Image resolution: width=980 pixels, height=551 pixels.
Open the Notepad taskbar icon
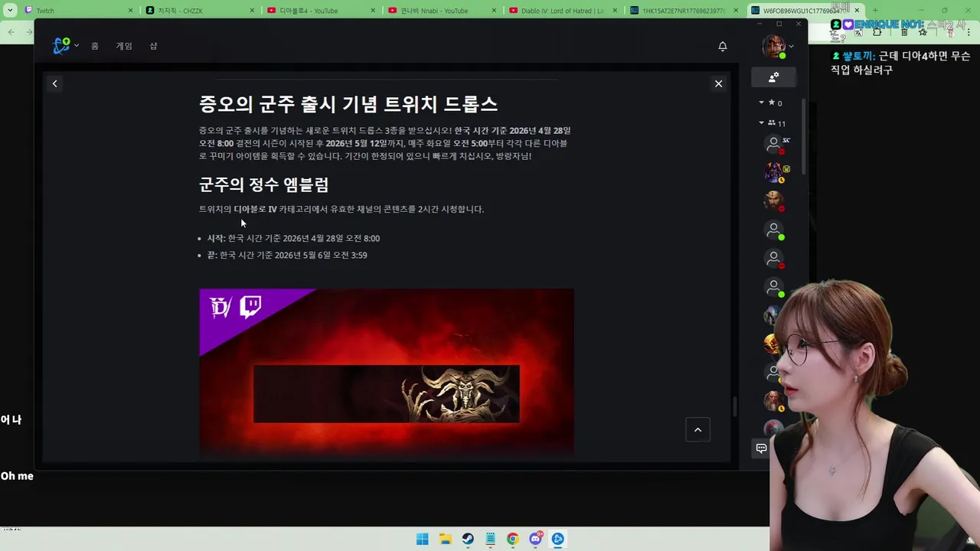point(491,539)
